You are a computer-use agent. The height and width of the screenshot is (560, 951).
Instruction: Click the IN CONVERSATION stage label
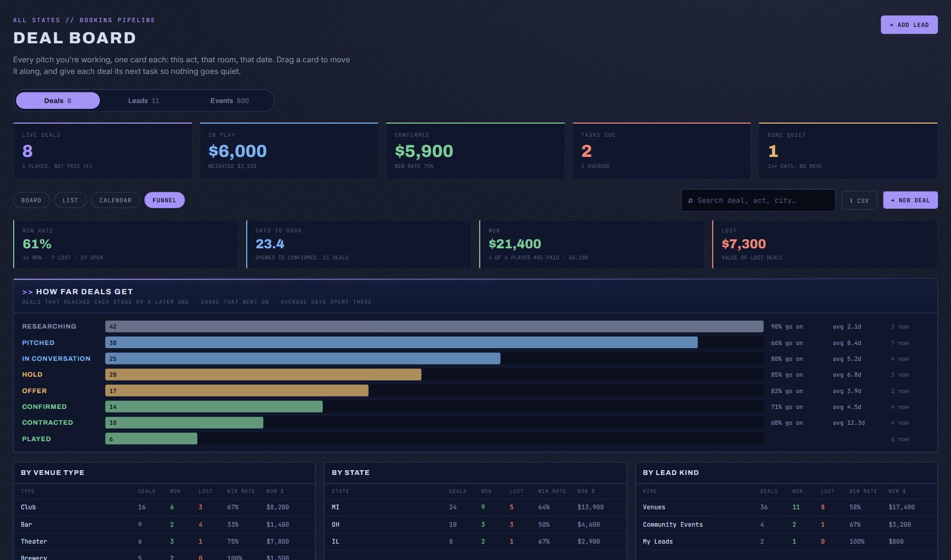pos(56,358)
